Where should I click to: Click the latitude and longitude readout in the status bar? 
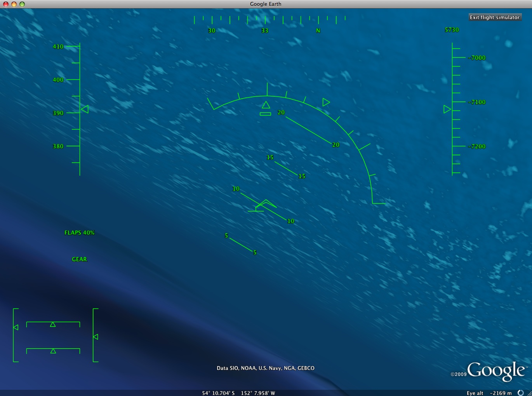click(238, 393)
